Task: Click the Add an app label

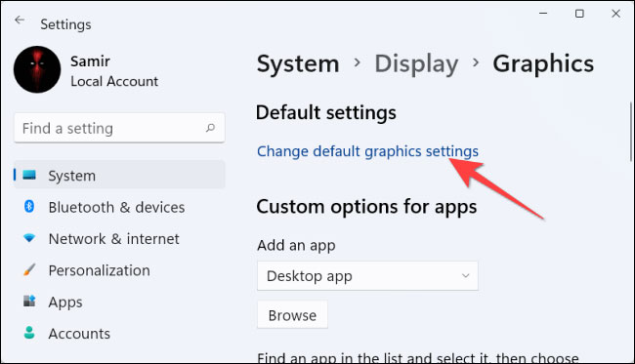Action: tap(296, 245)
